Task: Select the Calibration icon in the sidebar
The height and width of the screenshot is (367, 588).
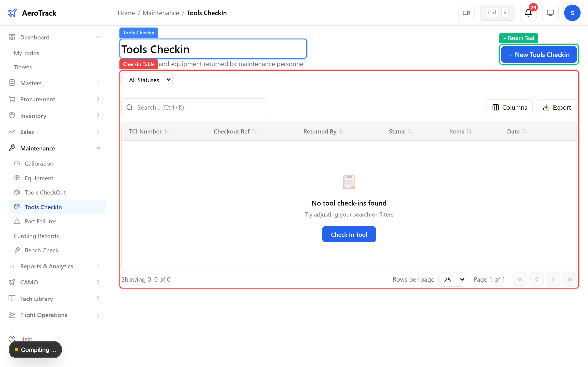Action: click(x=17, y=163)
